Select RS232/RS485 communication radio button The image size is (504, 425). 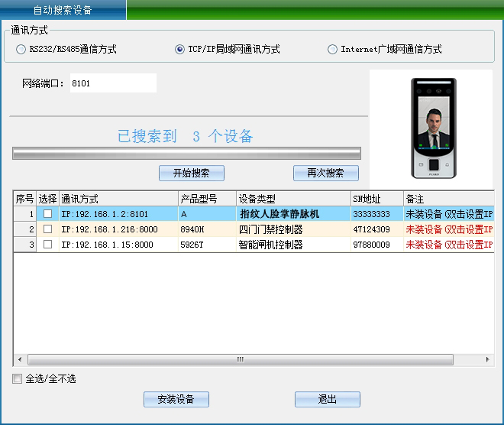tap(21, 50)
